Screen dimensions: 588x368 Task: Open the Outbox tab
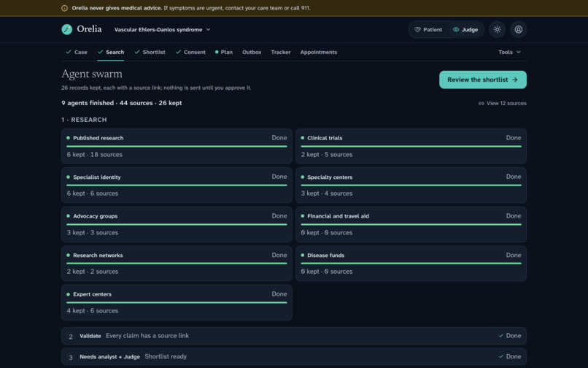pos(252,52)
